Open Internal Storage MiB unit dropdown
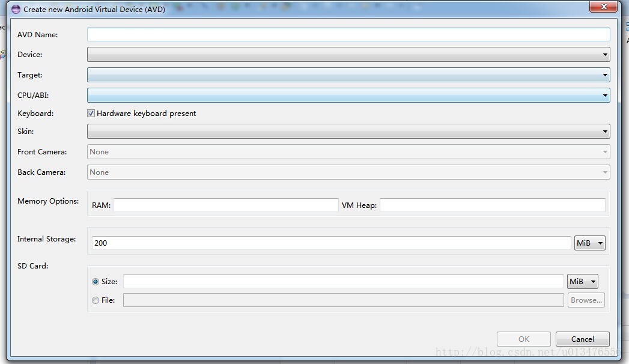The height and width of the screenshot is (364, 629). [x=590, y=243]
